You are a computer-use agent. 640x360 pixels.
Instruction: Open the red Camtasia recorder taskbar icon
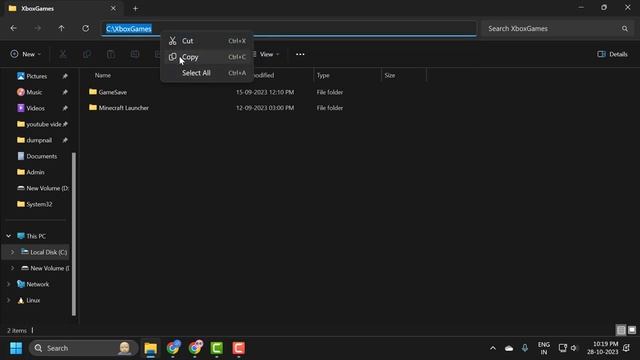click(x=239, y=348)
